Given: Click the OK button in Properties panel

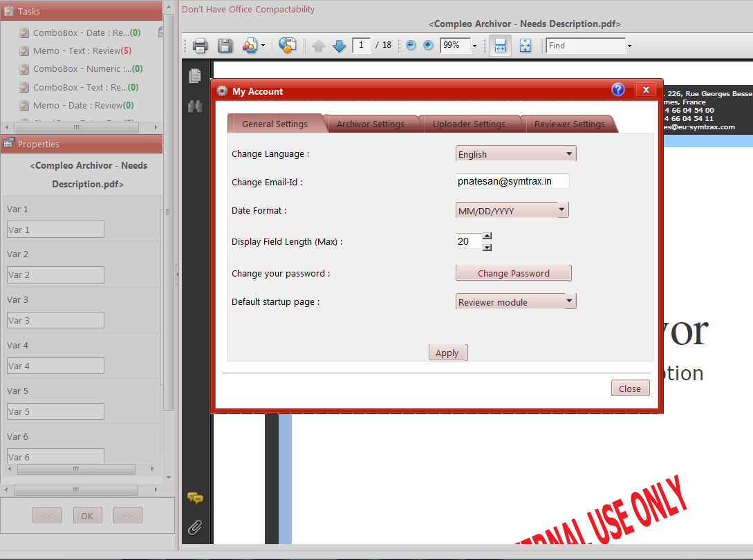Looking at the screenshot, I should 87,515.
